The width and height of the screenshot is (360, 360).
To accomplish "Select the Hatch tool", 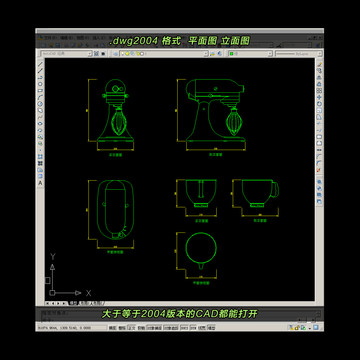I will tap(40, 157).
